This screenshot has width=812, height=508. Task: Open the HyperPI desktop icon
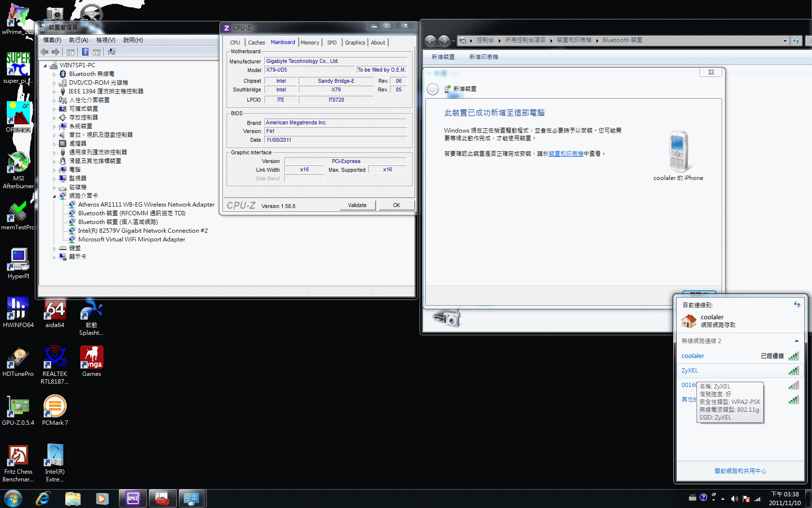(18, 264)
